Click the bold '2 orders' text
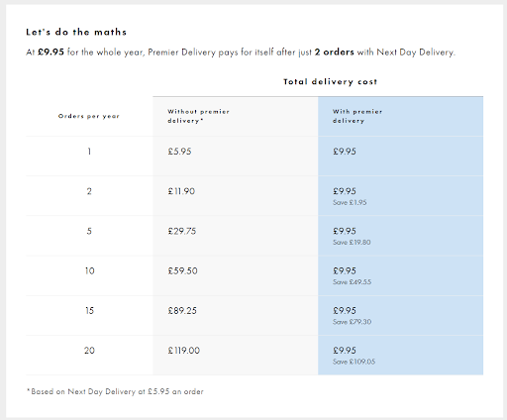 334,52
